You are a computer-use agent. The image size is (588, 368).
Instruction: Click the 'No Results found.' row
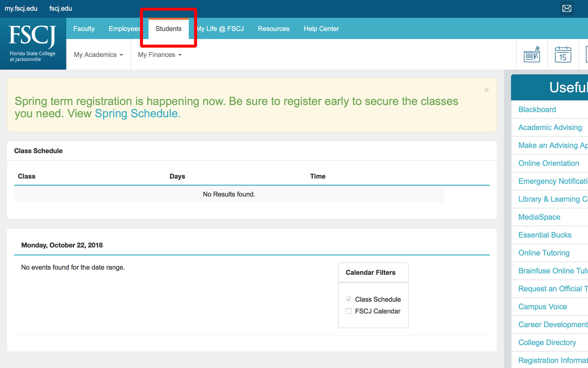tap(229, 194)
